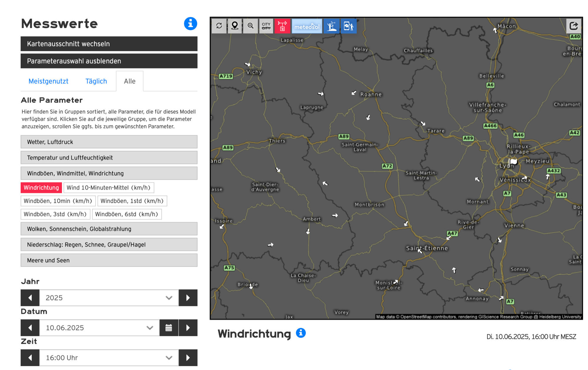Select Windböen, 1std (km/h) parameter
This screenshot has height=370, width=588.
[x=132, y=201]
